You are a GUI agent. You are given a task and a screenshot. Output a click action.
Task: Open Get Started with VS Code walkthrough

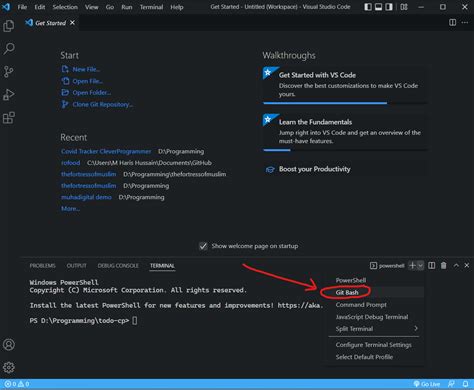coord(345,85)
